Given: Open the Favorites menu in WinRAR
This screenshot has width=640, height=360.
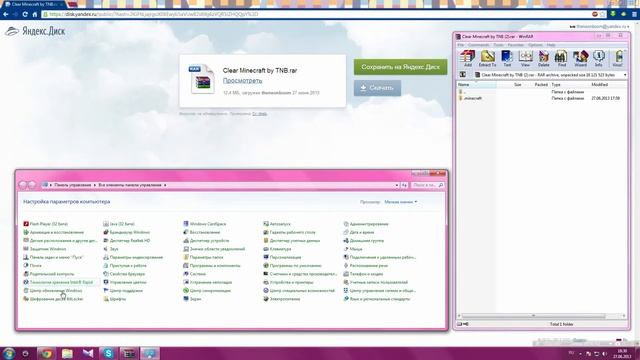Looking at the screenshot, I should click(516, 45).
